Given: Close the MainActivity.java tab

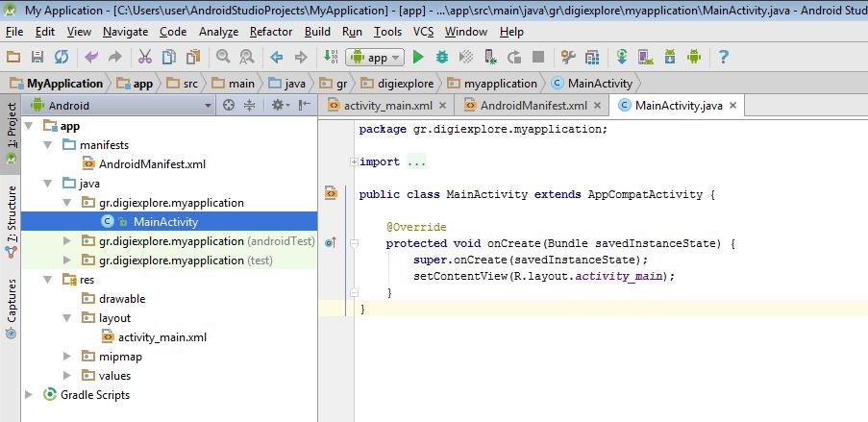Looking at the screenshot, I should [732, 105].
